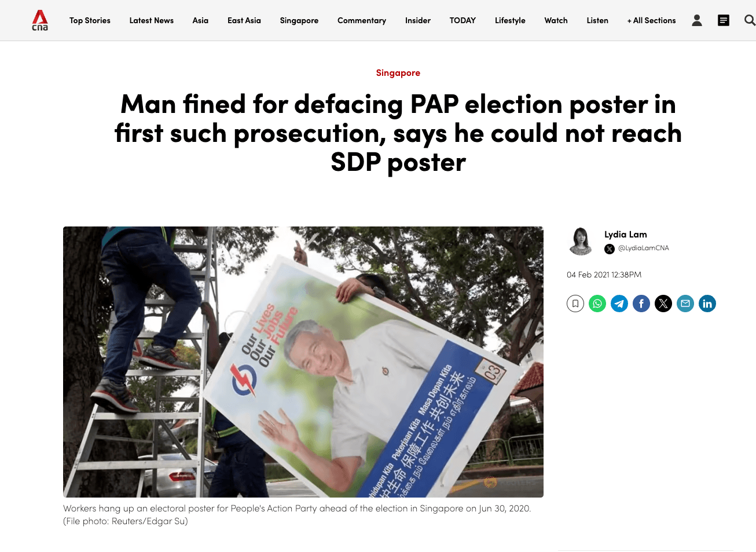Image resolution: width=756 pixels, height=552 pixels.
Task: Open the Singapore category link above headline
Action: pyautogui.click(x=398, y=73)
